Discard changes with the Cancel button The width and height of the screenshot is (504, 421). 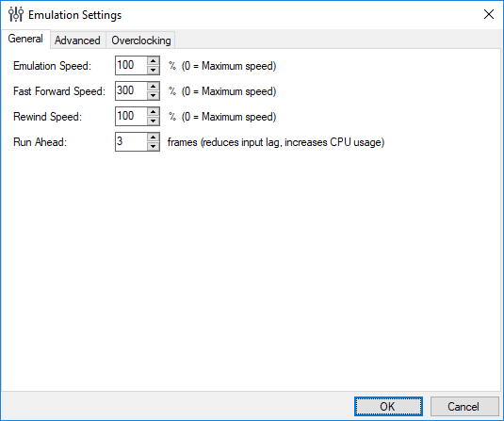(x=464, y=407)
